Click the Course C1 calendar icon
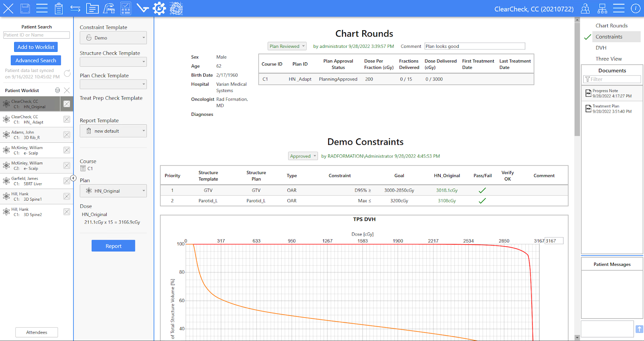Viewport: 644px width, 341px height. (x=83, y=168)
